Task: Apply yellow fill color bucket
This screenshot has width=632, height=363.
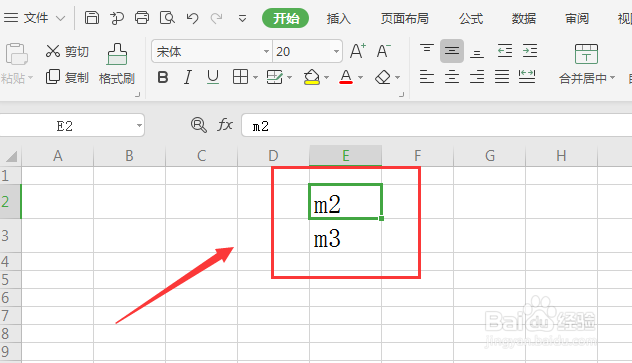Action: (312, 77)
